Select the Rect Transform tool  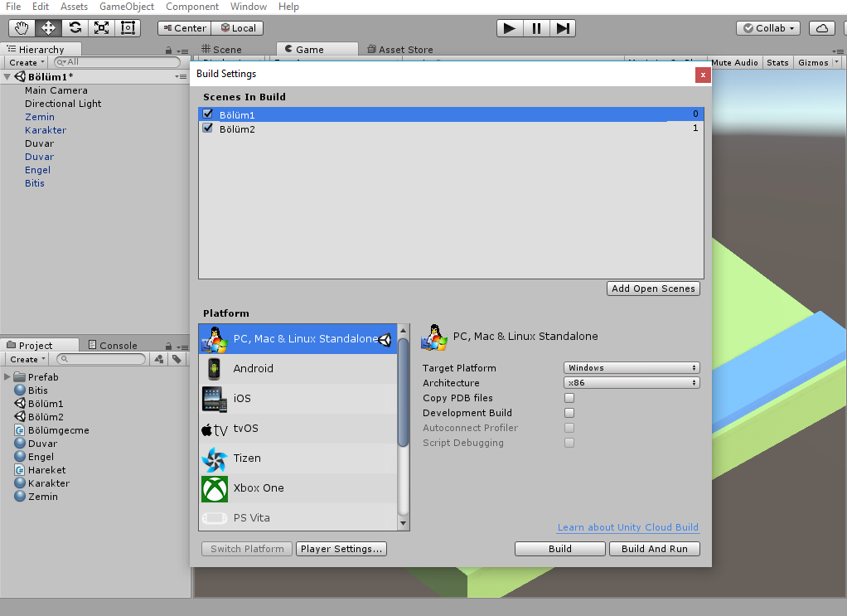128,28
